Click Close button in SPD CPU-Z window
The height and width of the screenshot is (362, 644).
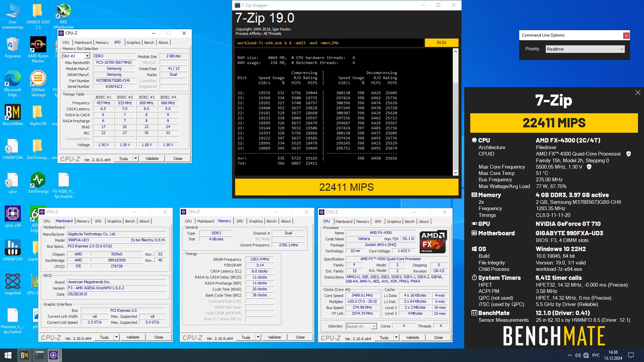[178, 159]
